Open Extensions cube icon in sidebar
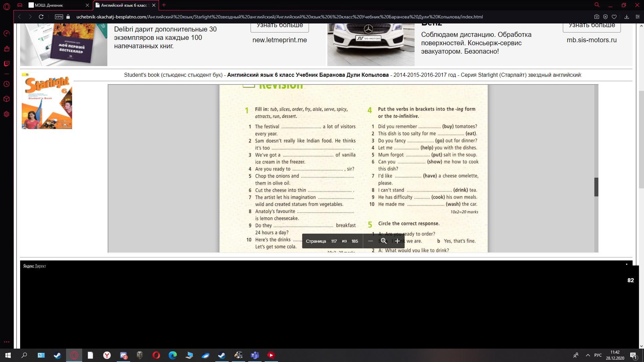 (6, 99)
